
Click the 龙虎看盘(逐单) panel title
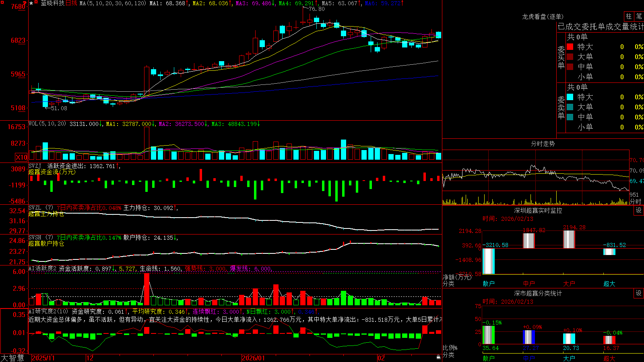pos(543,16)
